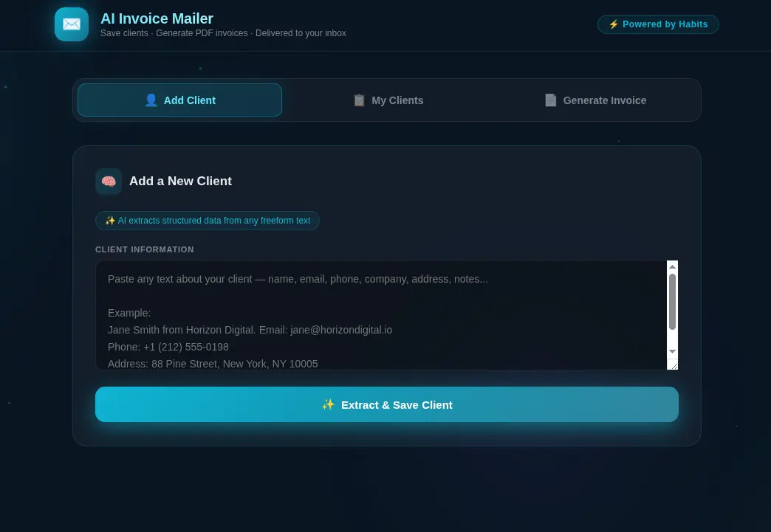Click the person icon on Add Client tab

click(151, 100)
